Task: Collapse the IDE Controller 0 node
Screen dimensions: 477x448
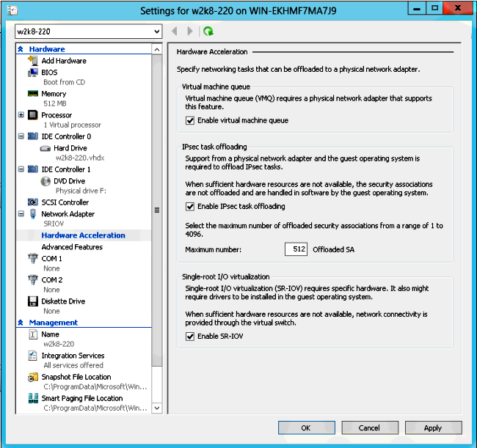Action: point(21,136)
